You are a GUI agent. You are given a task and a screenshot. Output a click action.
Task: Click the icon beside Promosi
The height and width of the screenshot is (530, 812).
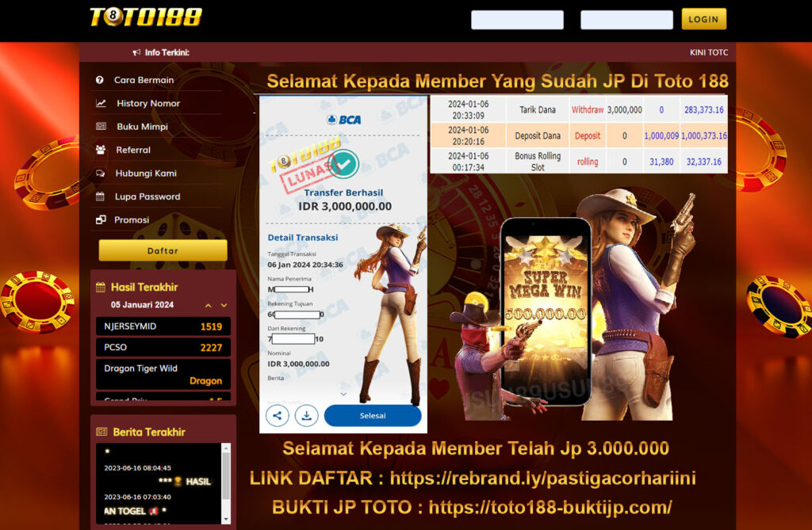tap(101, 219)
